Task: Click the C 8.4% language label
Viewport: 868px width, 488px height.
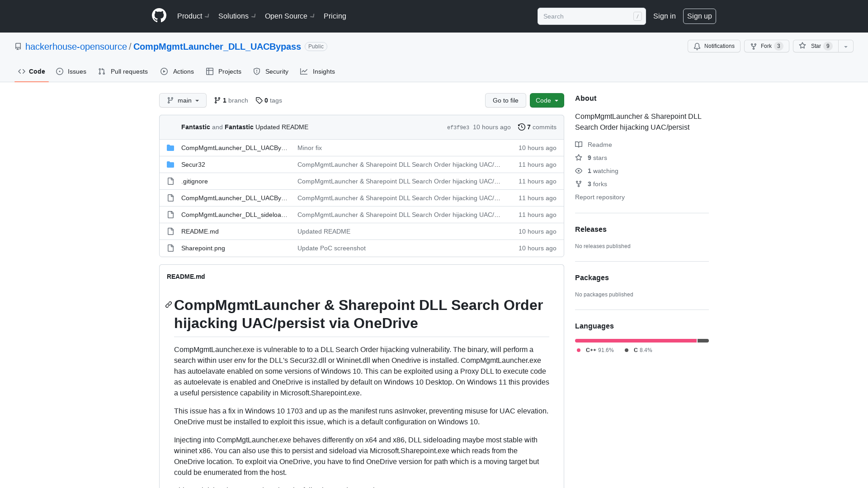Action: (638, 350)
